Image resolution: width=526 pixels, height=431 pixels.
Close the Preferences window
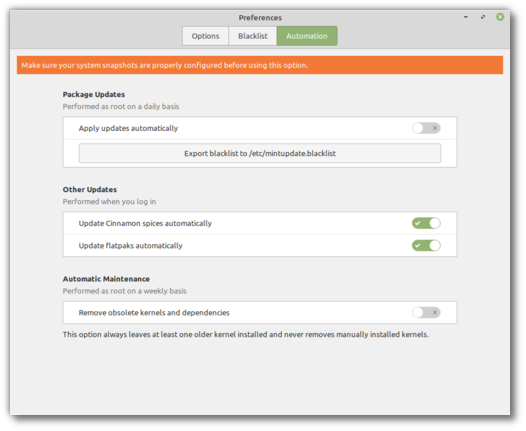(x=500, y=17)
